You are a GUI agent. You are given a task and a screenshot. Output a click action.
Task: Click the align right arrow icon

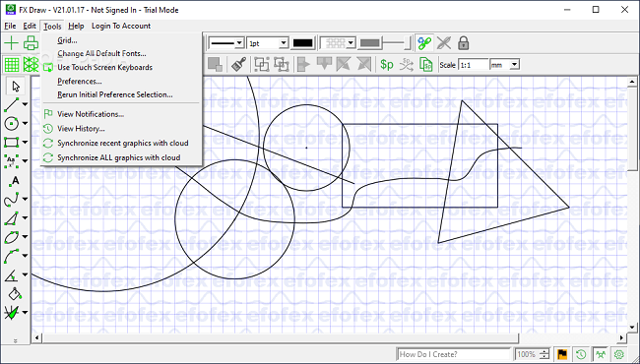303,64
